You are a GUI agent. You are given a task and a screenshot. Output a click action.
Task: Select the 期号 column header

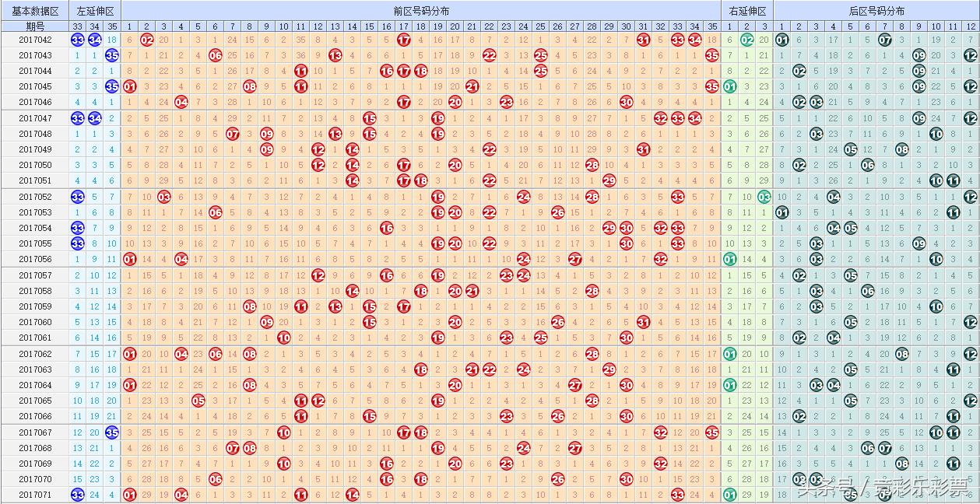pyautogui.click(x=35, y=26)
